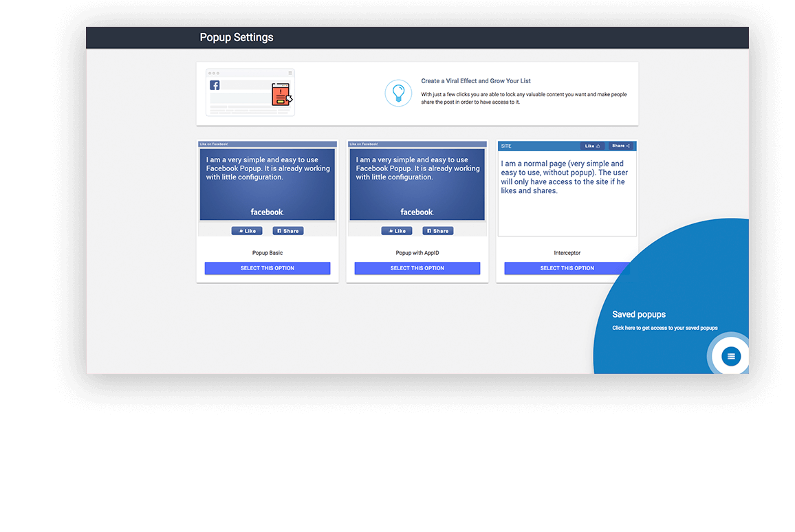Image resolution: width=795 pixels, height=532 pixels.
Task: Open the Popup with AppID preview thumbnail
Action: coord(417,184)
